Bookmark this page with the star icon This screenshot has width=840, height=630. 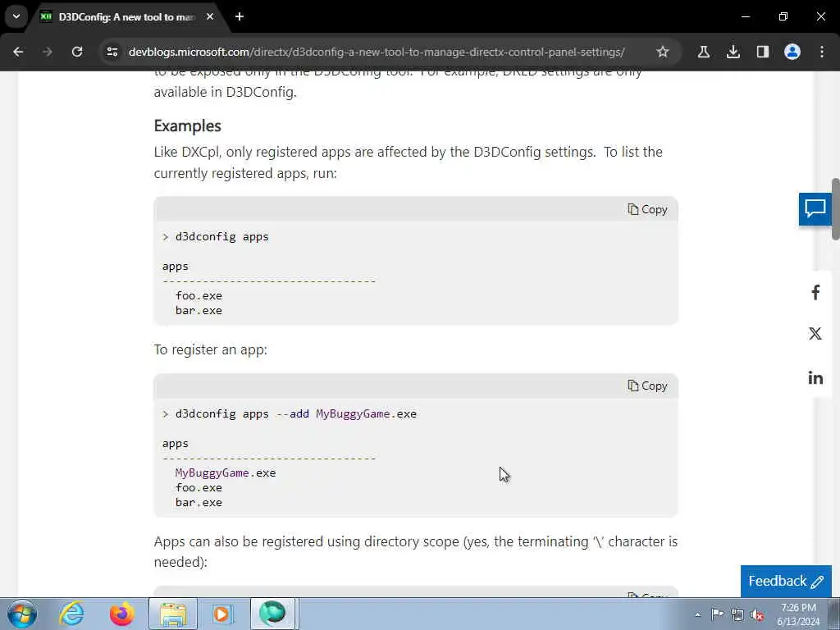663,52
